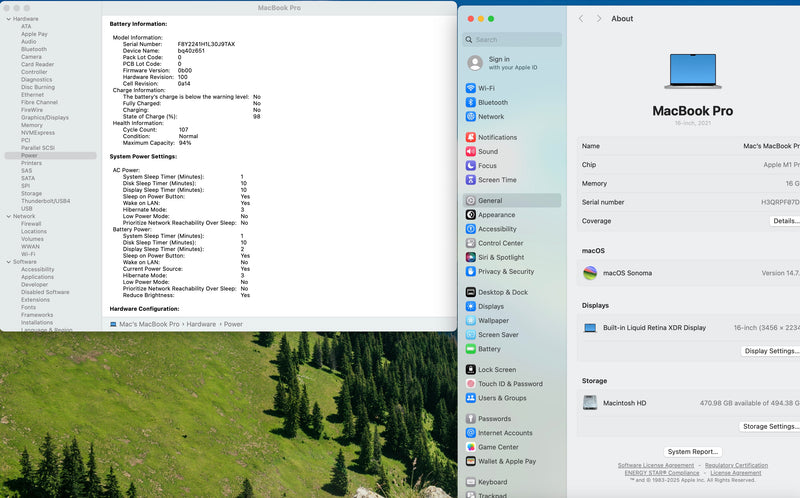Open Notifications bell icon
Screen dimensions: 800x498
(x=470, y=137)
